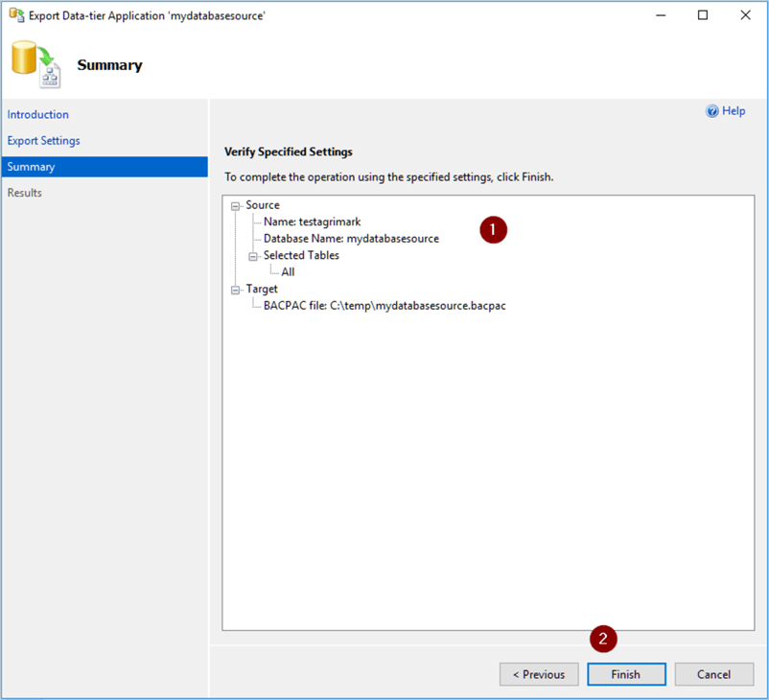Go back with the Previous button

click(x=539, y=674)
